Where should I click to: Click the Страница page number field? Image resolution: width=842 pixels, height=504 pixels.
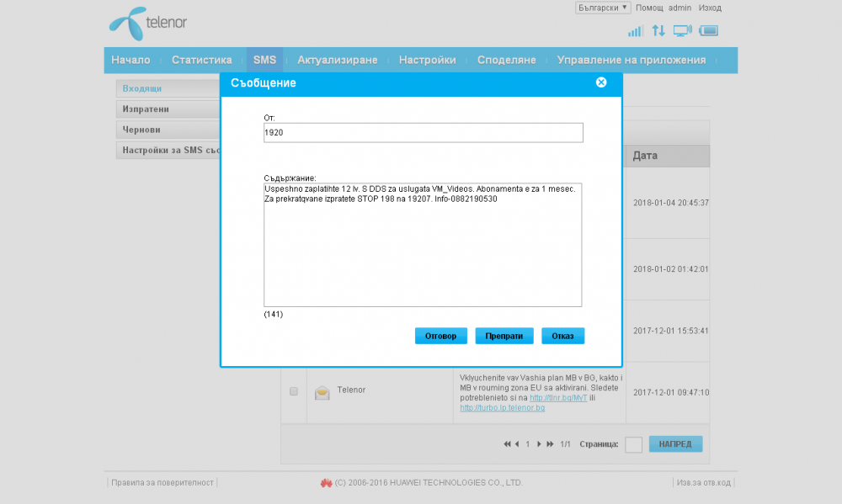[x=634, y=444]
